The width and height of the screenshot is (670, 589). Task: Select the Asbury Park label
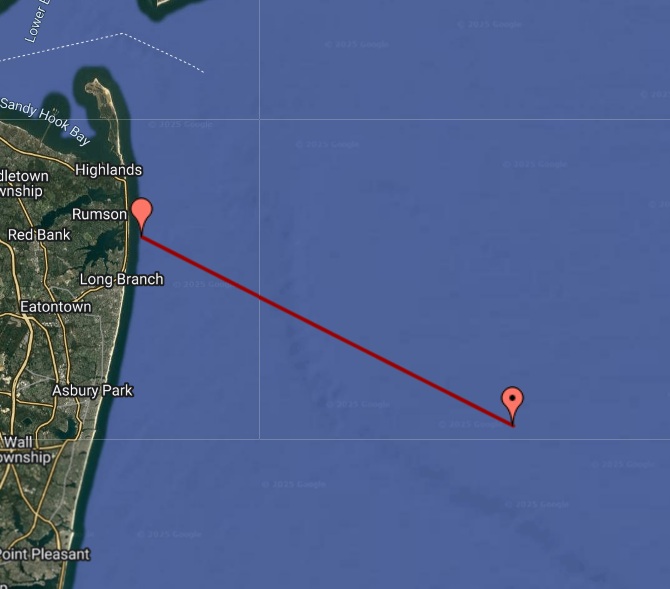92,391
